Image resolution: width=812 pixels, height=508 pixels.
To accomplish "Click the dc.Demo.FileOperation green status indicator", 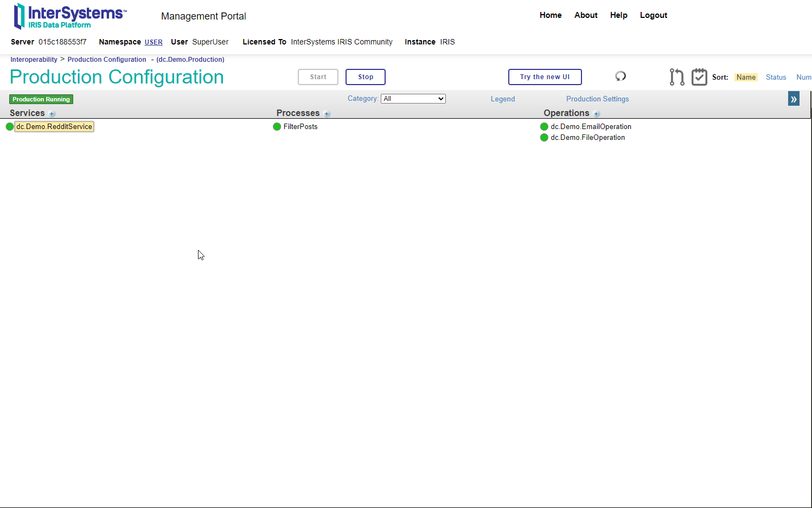I will pyautogui.click(x=544, y=138).
